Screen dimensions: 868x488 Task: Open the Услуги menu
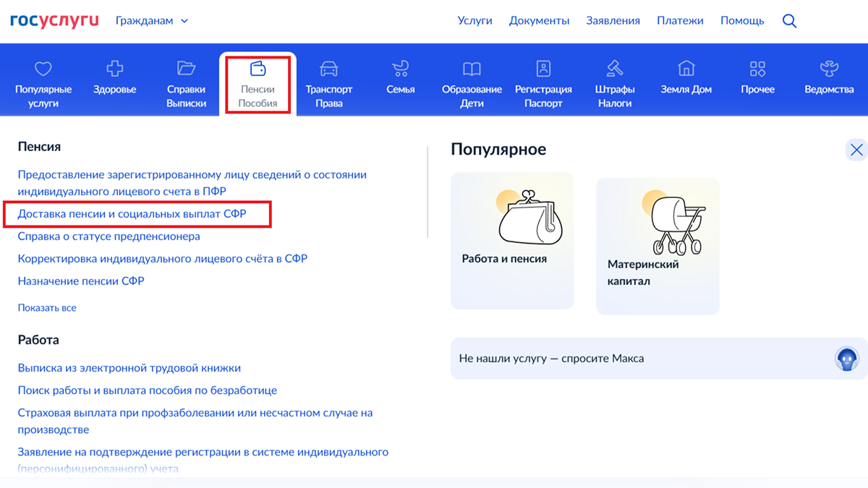pyautogui.click(x=475, y=21)
